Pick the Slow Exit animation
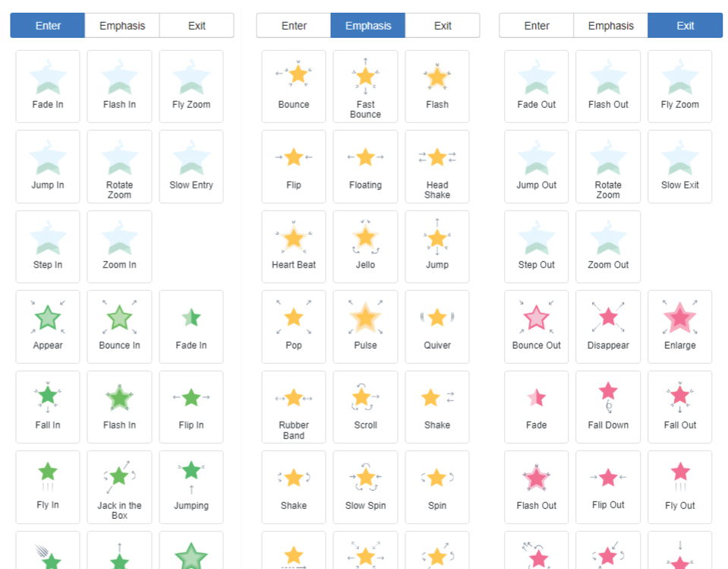The image size is (728, 569). click(679, 166)
